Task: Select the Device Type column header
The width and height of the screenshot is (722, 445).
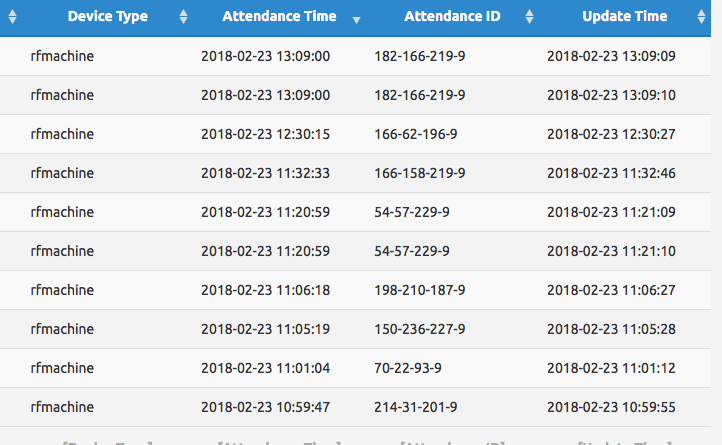Action: click(108, 17)
